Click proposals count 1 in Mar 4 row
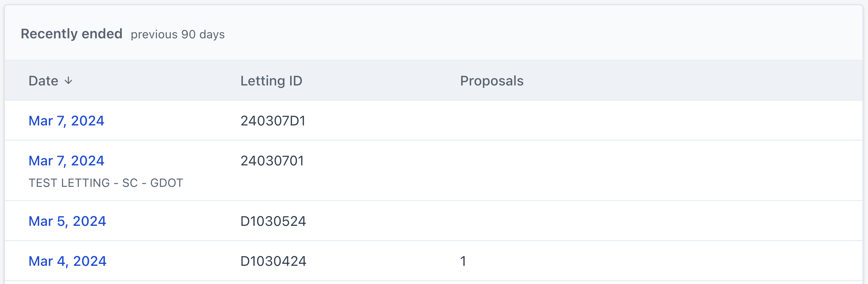868x284 pixels. 463,261
